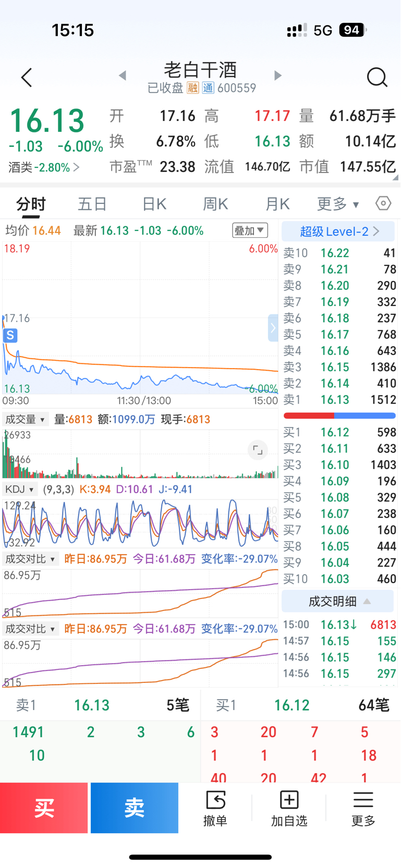
Task: Tap the 卖8 price 16.20 row
Action: [x=339, y=286]
